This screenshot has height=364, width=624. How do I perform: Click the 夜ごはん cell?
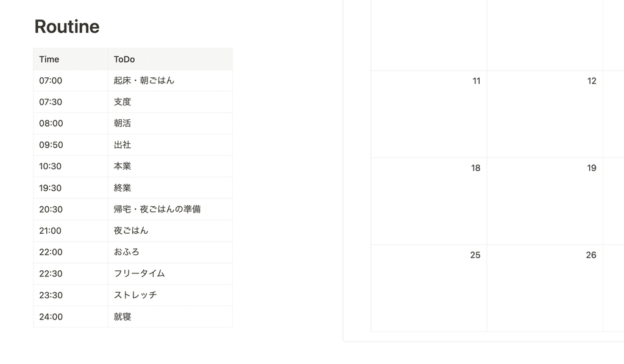tap(170, 231)
